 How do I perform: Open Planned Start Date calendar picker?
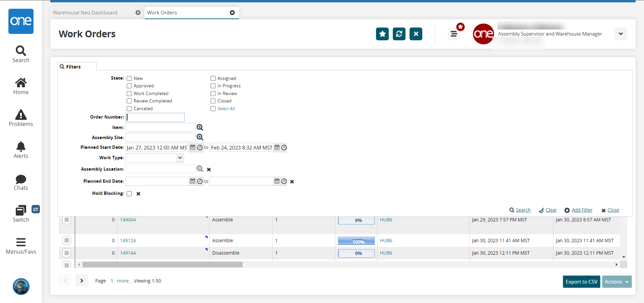tap(193, 147)
